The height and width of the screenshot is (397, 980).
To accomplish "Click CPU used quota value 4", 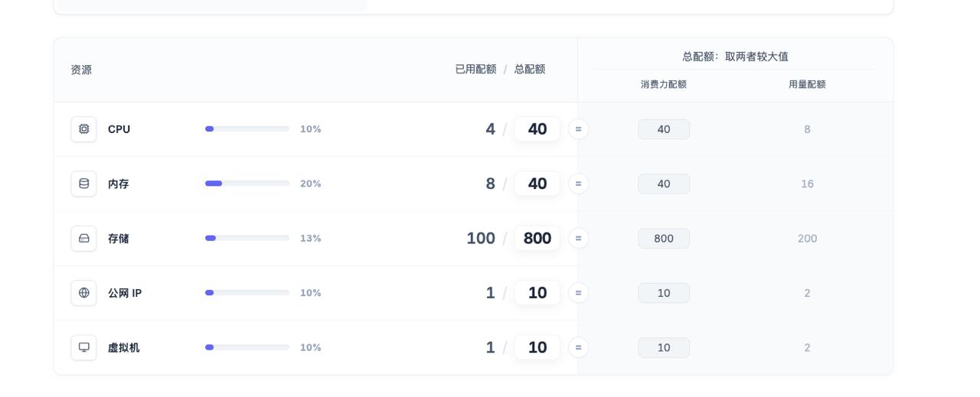I will click(491, 129).
